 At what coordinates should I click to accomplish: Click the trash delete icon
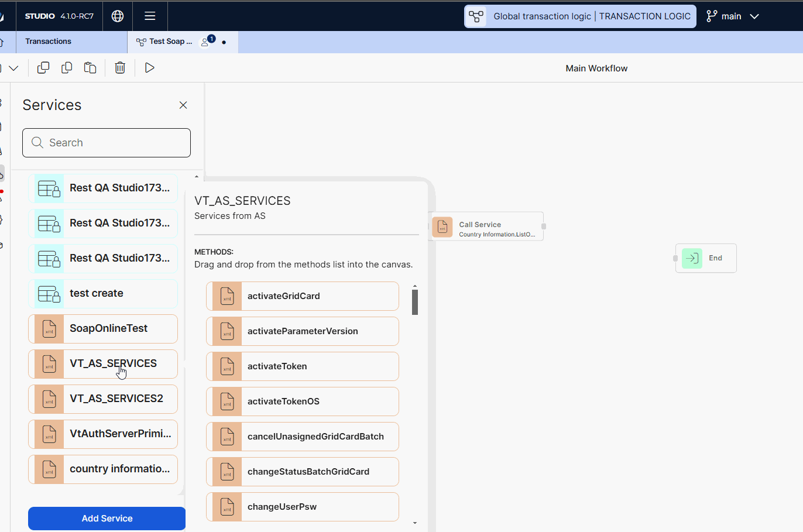[x=120, y=68]
